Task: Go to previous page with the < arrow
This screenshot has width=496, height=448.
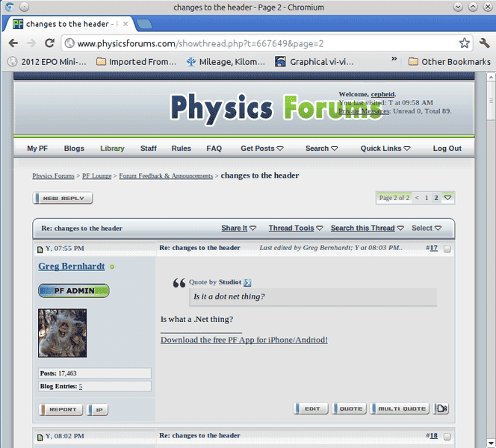Action: 417,198
